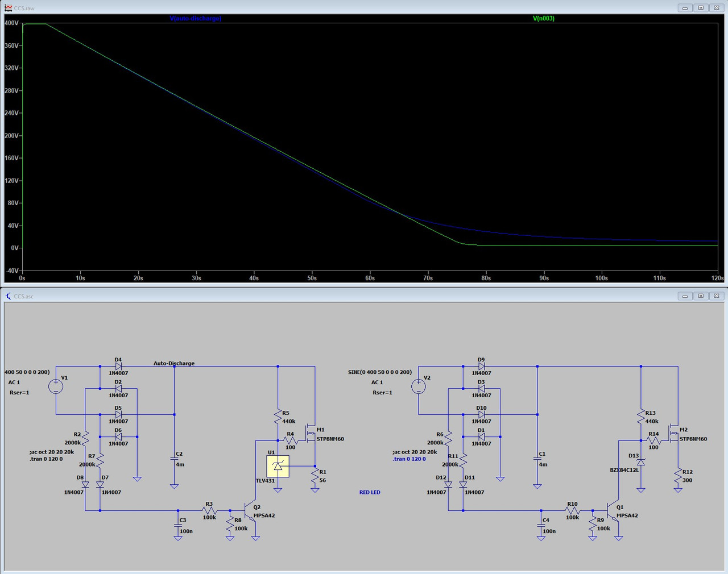The image size is (728, 574).
Task: Click the TLV431 U1 shunt regulator symbol
Action: click(278, 467)
